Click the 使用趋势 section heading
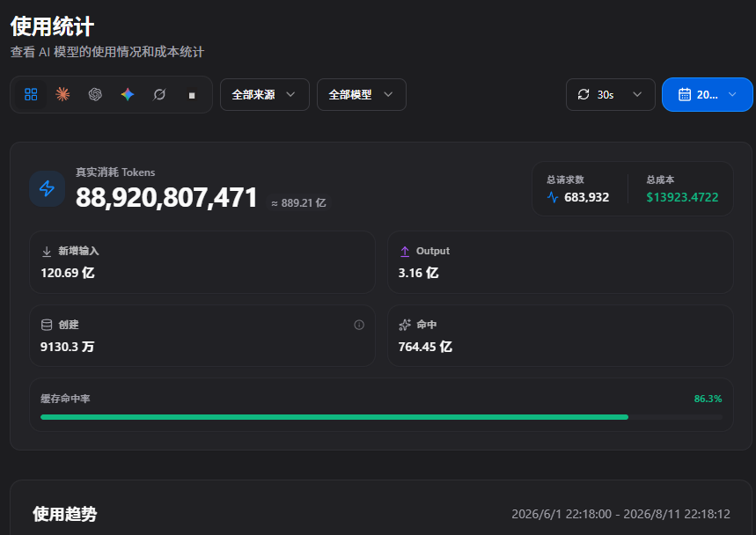Viewport: 756px width, 535px height. 64,514
